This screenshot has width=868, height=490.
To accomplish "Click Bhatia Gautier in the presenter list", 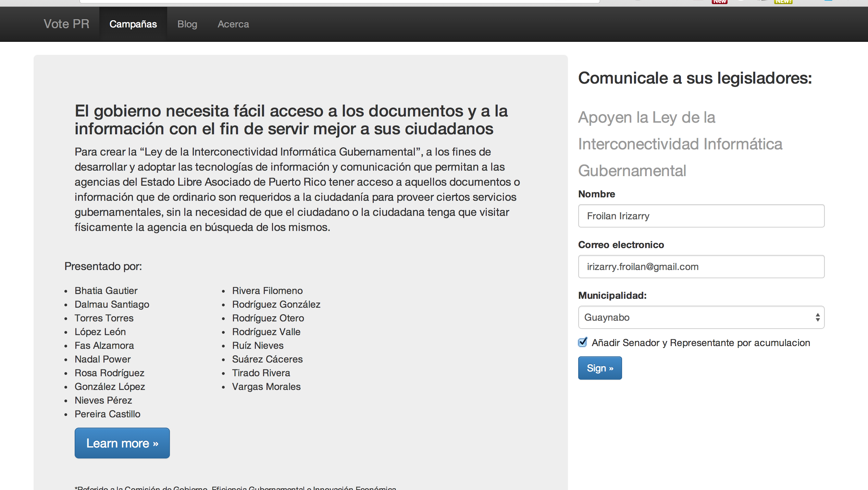I will click(106, 291).
